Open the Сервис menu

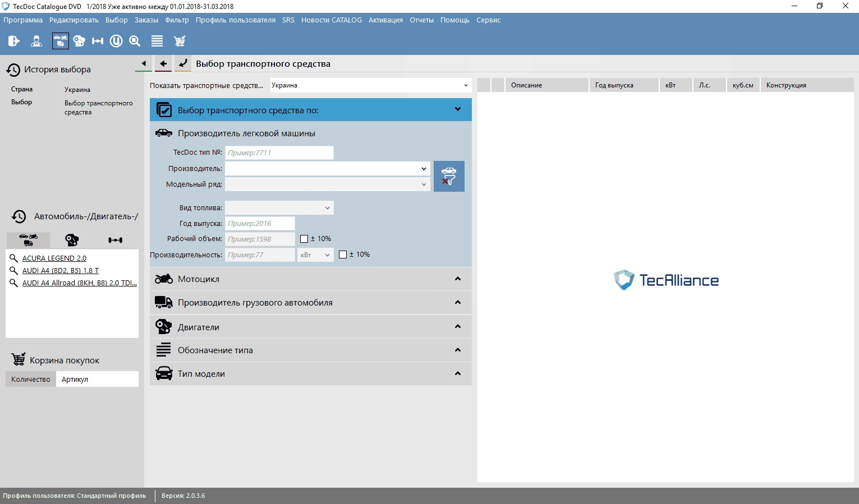point(489,20)
